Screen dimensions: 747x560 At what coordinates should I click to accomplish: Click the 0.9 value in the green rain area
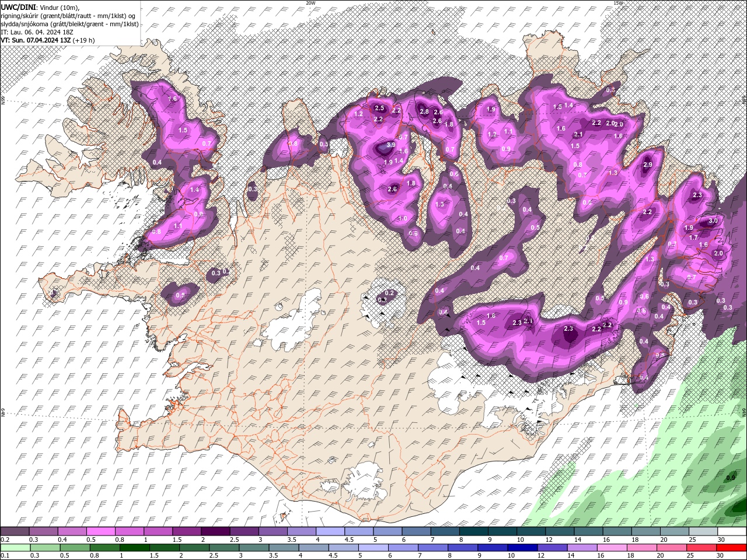click(x=730, y=478)
